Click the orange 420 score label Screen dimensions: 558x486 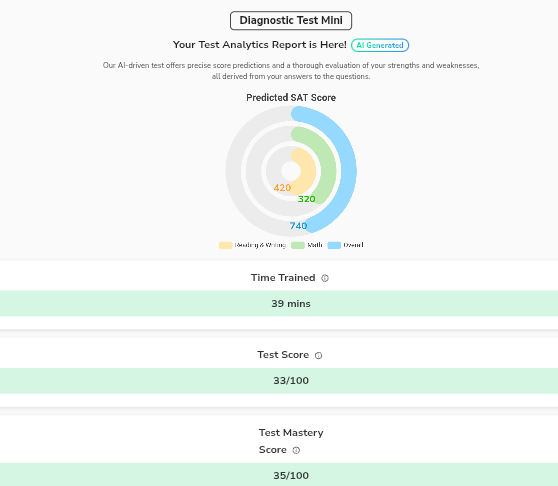tap(282, 187)
